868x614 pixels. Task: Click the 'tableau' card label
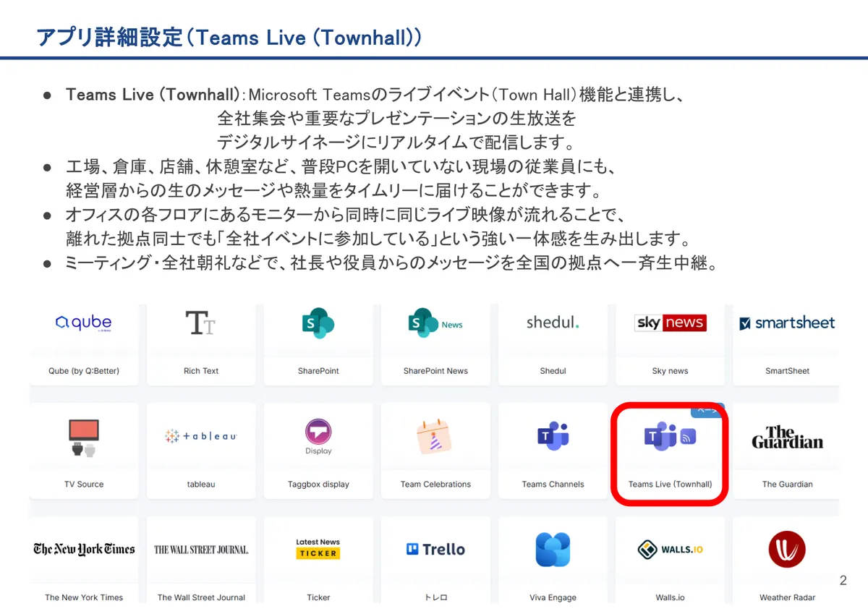[201, 485]
